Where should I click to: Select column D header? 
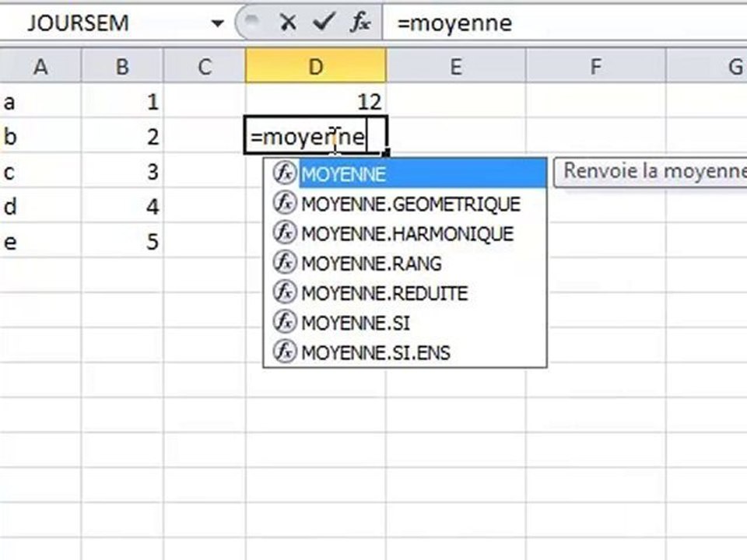(315, 66)
